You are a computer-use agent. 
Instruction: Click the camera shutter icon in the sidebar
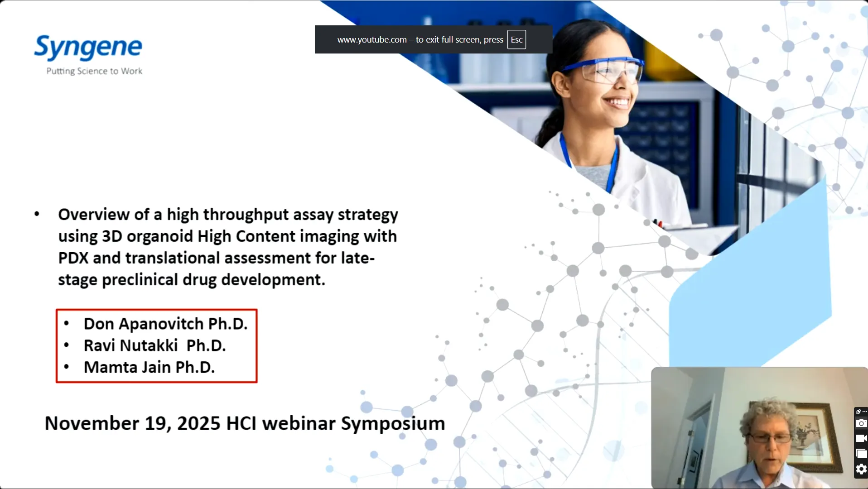[x=861, y=424]
